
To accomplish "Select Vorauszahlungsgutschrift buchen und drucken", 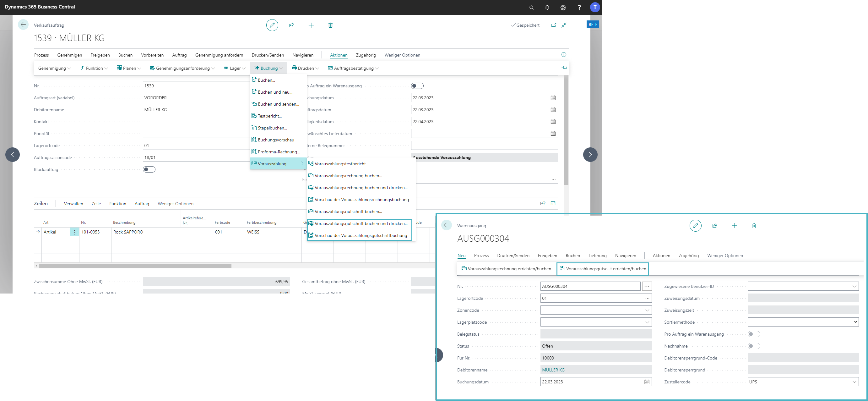I will coord(361,223).
